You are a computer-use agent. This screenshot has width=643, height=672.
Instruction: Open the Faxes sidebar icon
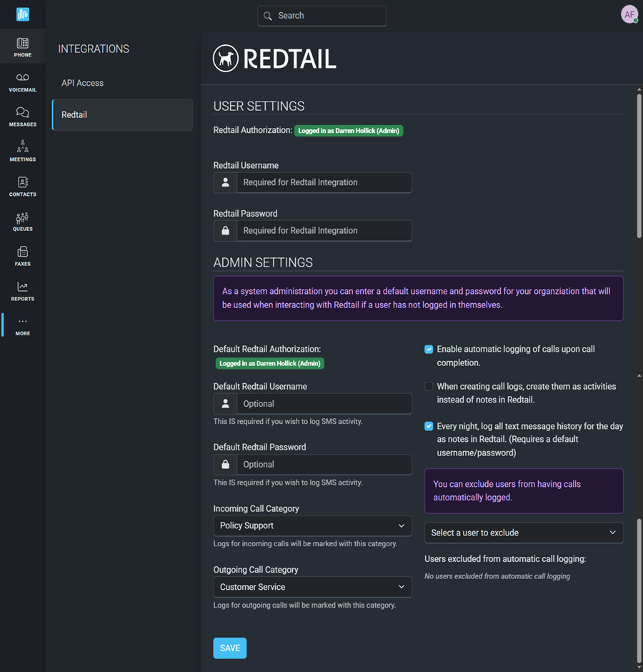(x=22, y=256)
